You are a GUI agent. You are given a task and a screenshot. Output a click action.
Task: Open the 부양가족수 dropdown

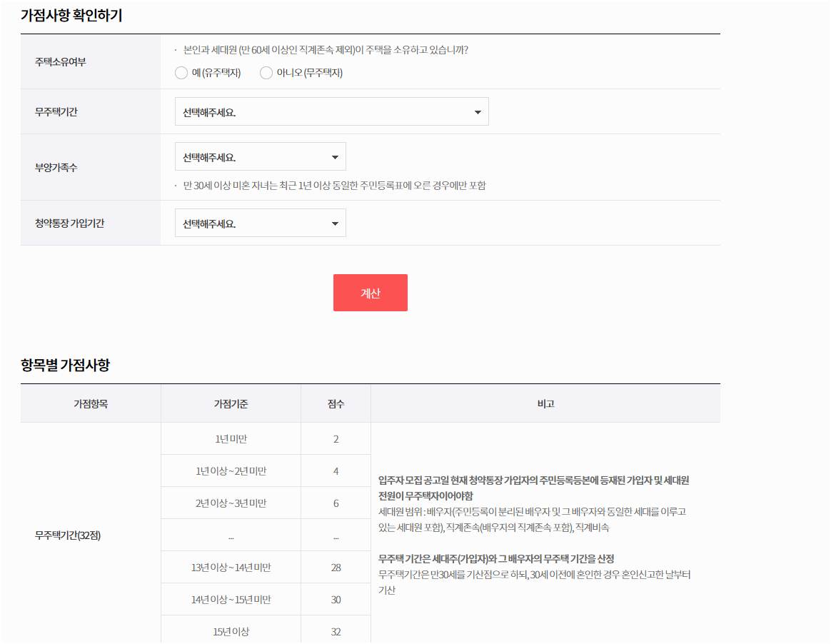(x=261, y=156)
